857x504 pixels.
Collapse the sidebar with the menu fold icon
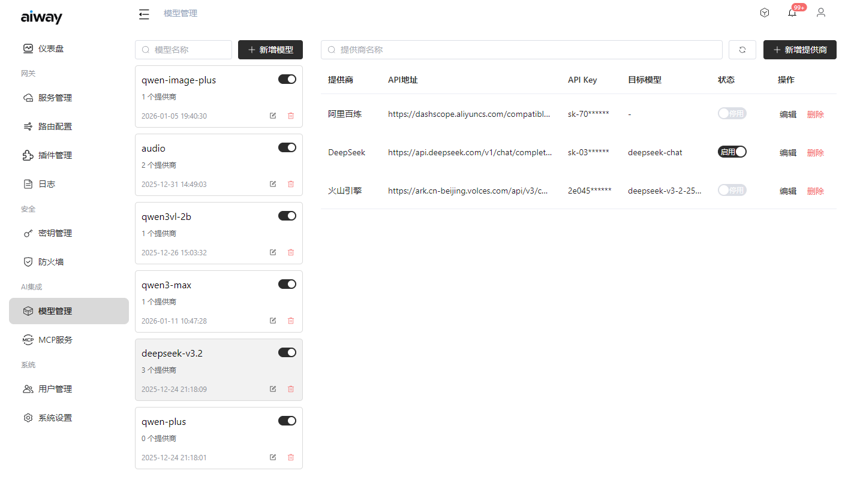point(144,14)
